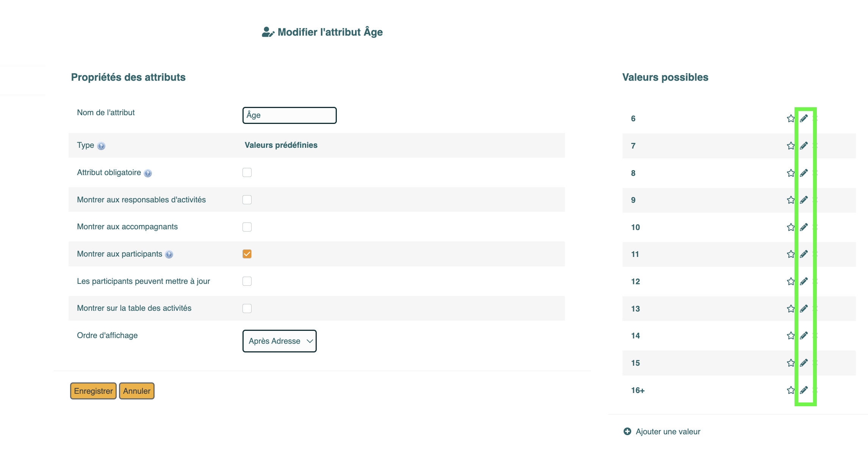868x465 pixels.
Task: Cancel changes with the Annuler button
Action: click(137, 391)
